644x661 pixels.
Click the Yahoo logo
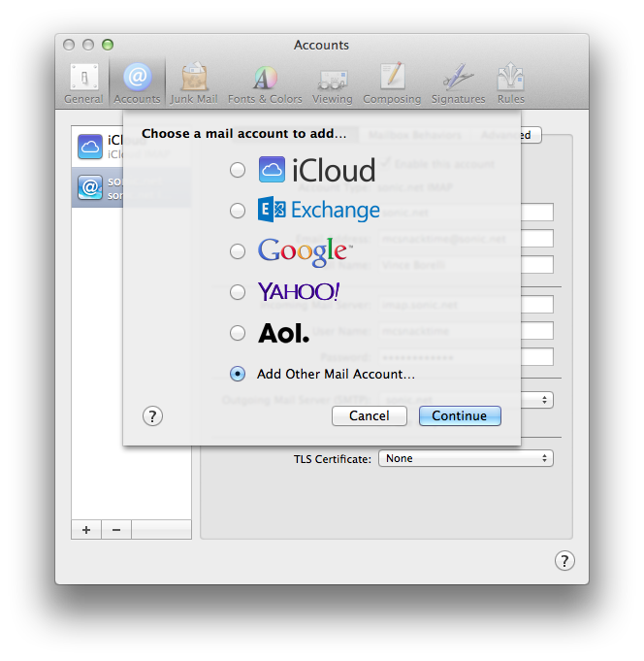[299, 291]
